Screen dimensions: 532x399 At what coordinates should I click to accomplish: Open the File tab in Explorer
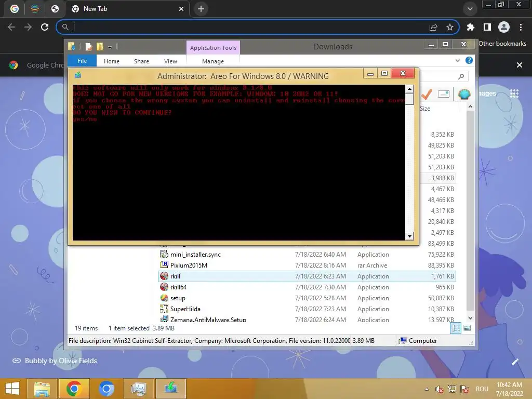(x=82, y=61)
